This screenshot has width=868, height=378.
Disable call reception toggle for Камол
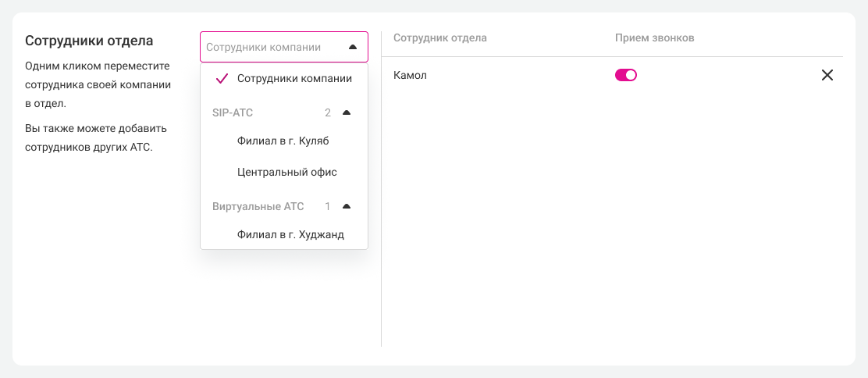coord(626,75)
